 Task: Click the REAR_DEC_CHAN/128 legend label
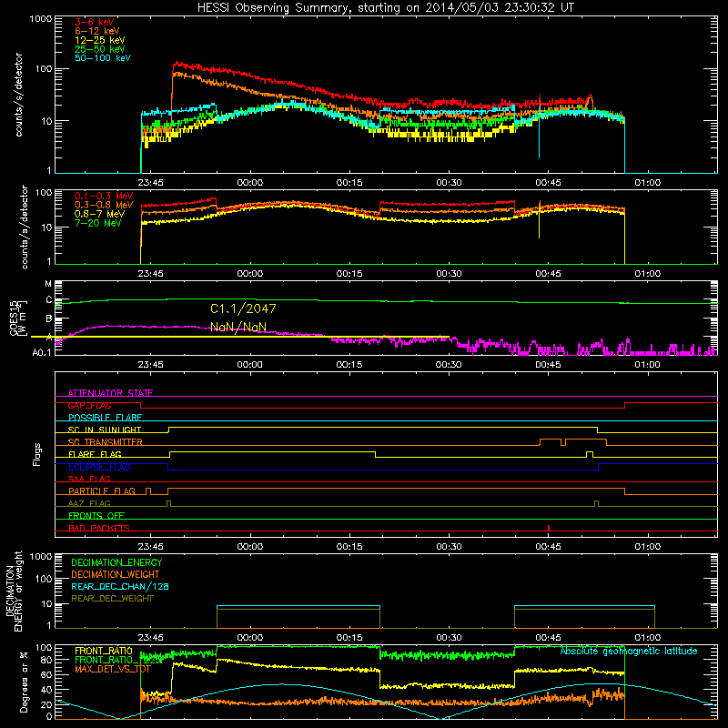(x=120, y=587)
